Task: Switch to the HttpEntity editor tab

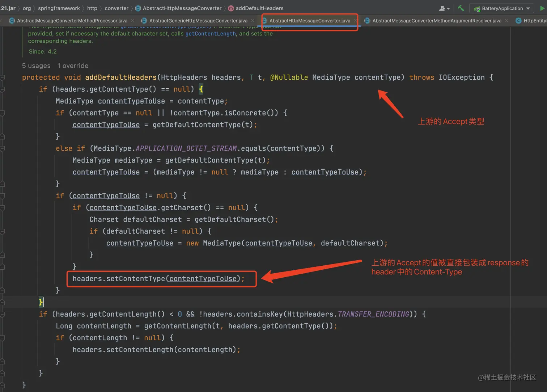Action: 531,21
